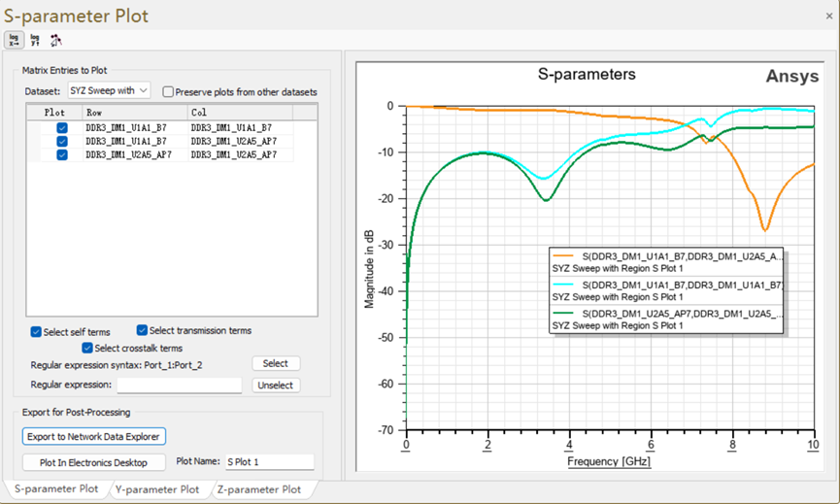Uncheck plot box for DDR3_DM1_U2A5_AP7 row
The height and width of the screenshot is (504, 840).
click(x=62, y=154)
